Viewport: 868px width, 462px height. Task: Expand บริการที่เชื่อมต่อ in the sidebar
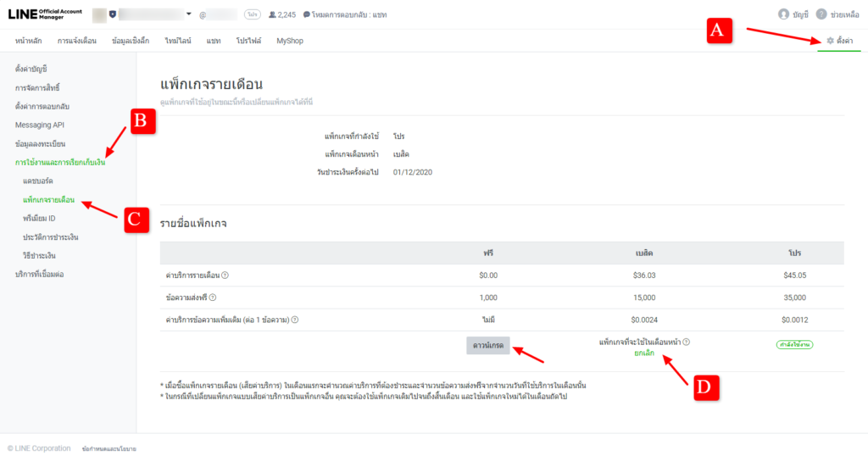pyautogui.click(x=40, y=275)
